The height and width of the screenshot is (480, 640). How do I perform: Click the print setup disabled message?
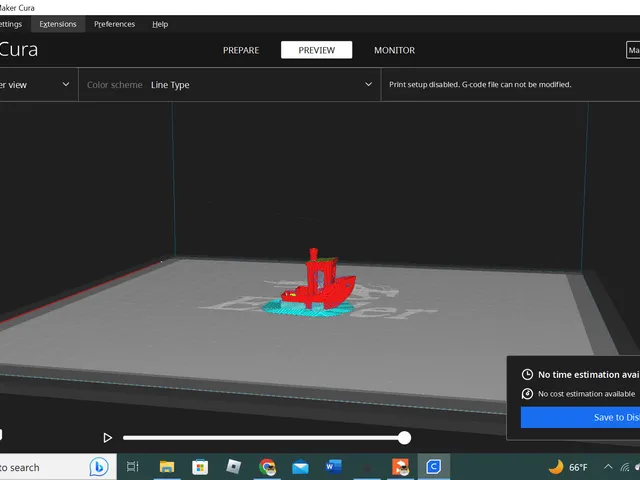point(480,84)
